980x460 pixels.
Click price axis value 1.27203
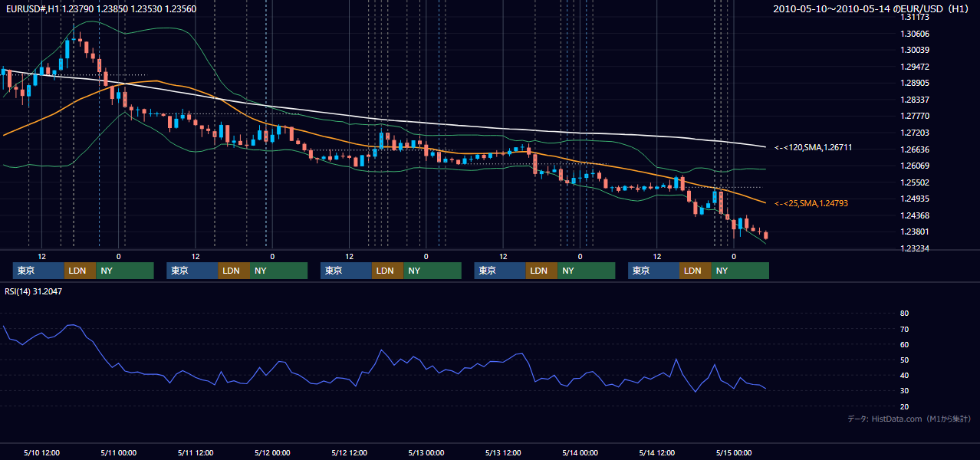pos(916,133)
